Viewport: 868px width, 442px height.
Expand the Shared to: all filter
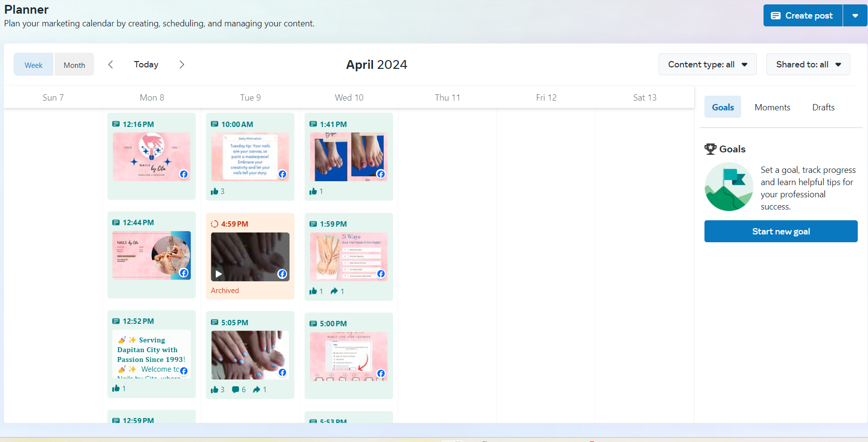tap(808, 64)
